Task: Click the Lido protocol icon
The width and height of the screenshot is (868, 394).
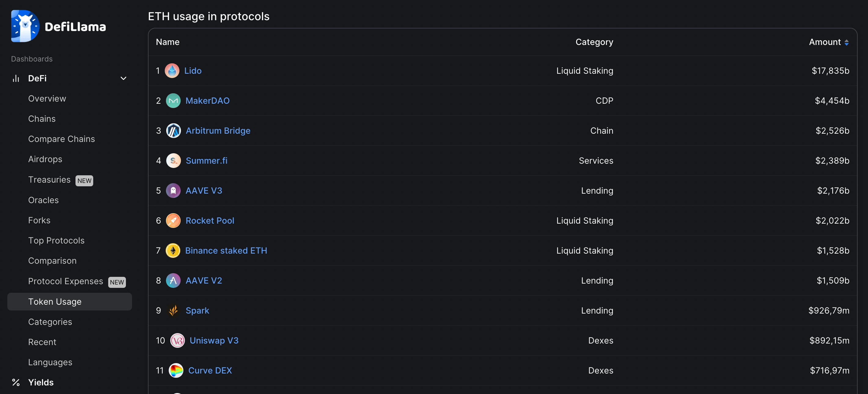Action: [172, 71]
